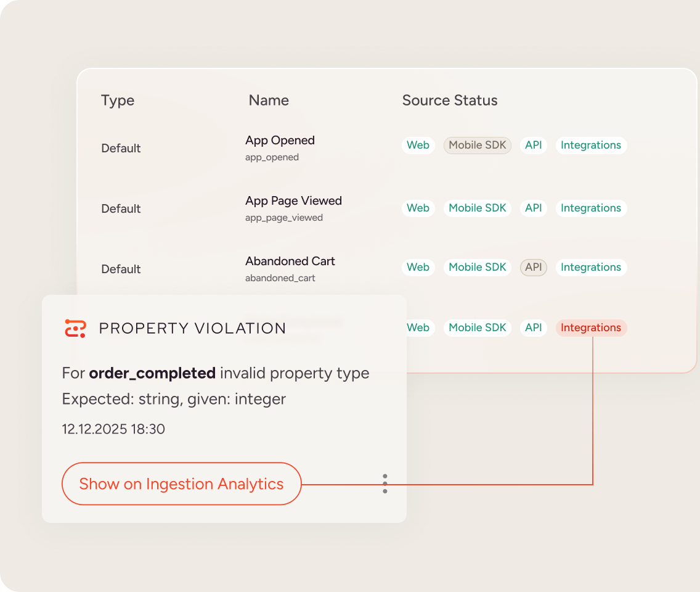Click the PROPERTY VIOLATION heading text
The width and height of the screenshot is (700, 592).
point(192,328)
